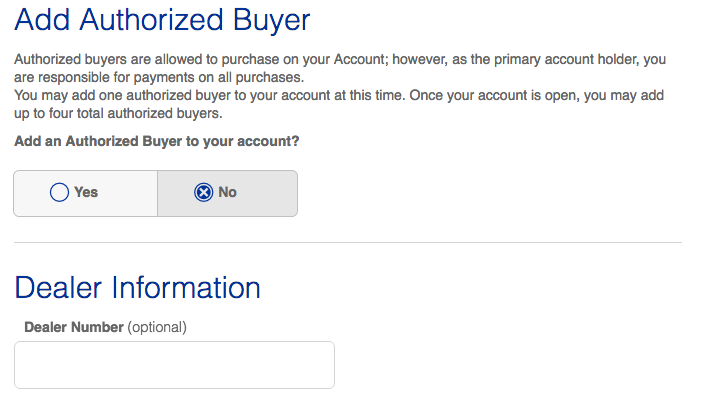705x411 pixels.
Task: Select the Yes radio button circle
Action: pos(59,192)
